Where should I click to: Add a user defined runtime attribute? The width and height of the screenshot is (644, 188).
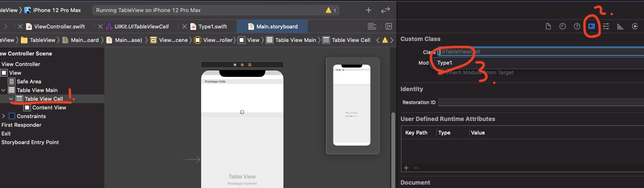tap(406, 168)
